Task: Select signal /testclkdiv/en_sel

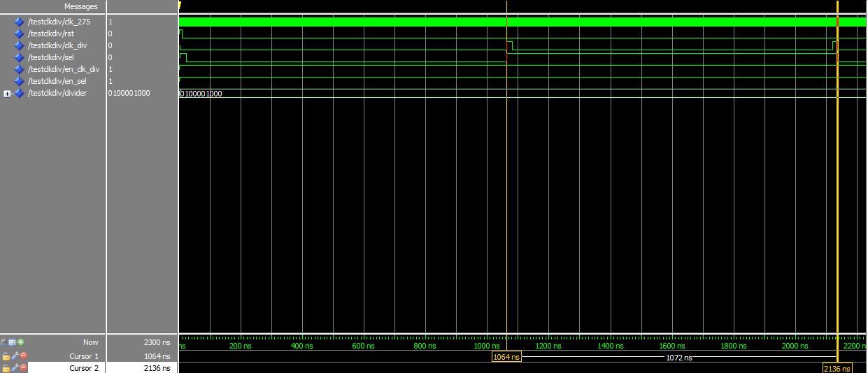Action: [x=57, y=81]
